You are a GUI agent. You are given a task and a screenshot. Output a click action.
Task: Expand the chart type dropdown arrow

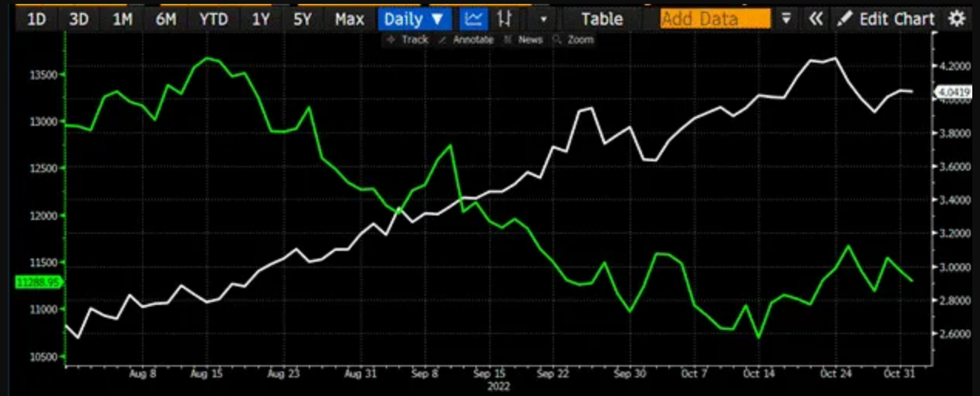(543, 19)
